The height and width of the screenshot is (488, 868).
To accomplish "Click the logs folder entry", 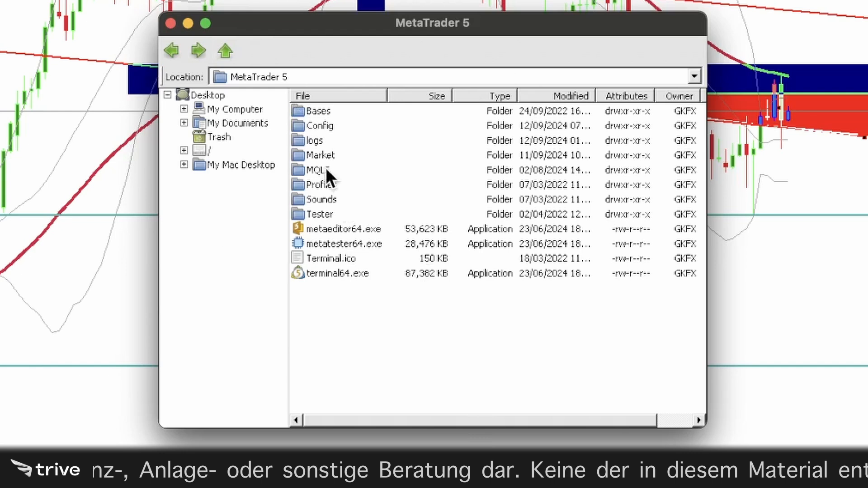I will point(315,140).
